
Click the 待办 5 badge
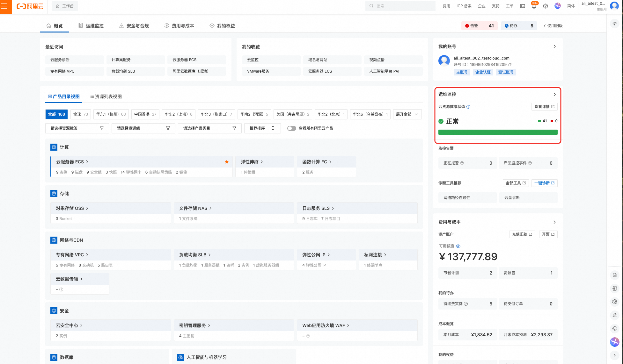519,26
